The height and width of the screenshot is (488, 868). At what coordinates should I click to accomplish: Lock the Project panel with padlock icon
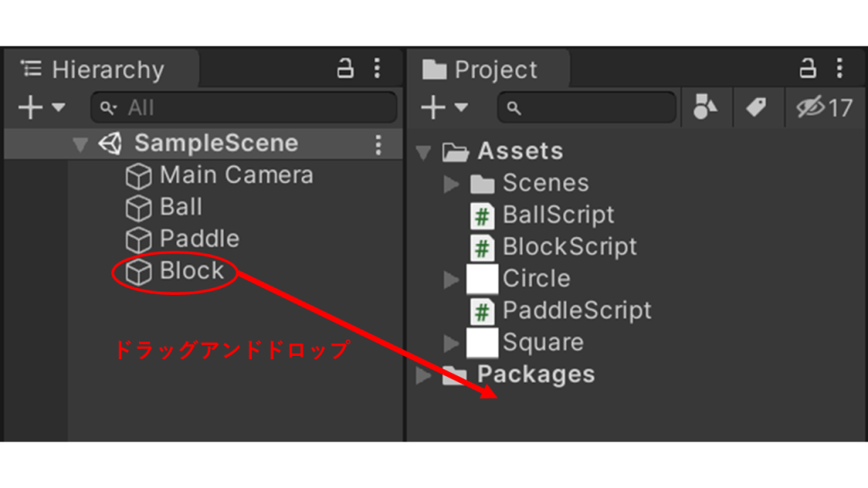coord(808,69)
